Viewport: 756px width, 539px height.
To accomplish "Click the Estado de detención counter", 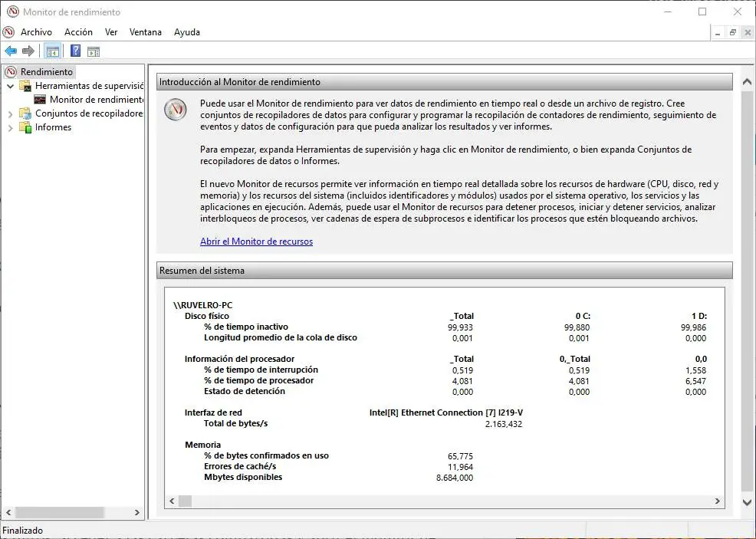I will point(245,391).
